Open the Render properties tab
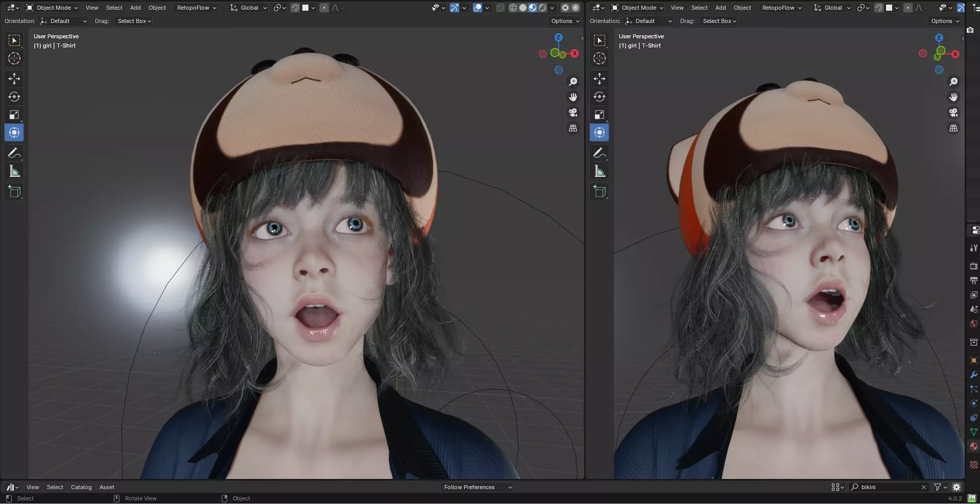Viewport: 980px width, 504px height. tap(973, 266)
